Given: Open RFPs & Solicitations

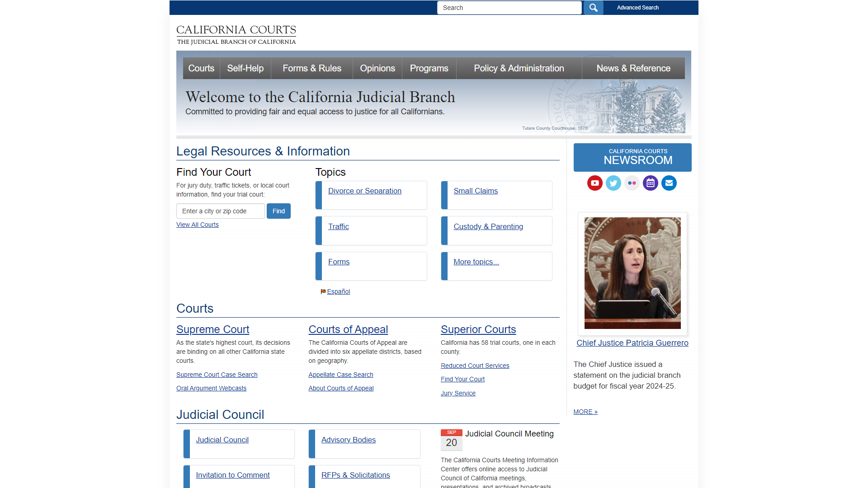Looking at the screenshot, I should click(355, 475).
